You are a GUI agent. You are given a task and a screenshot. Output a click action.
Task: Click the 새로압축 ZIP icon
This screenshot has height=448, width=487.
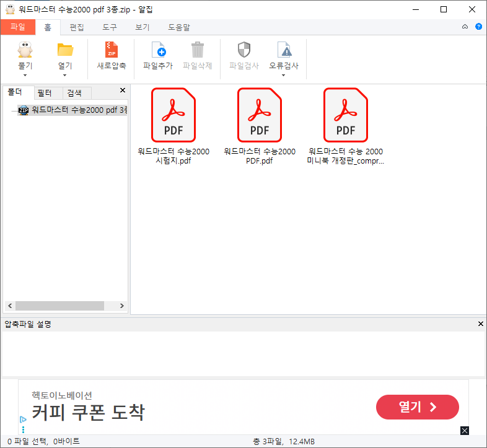tap(112, 50)
